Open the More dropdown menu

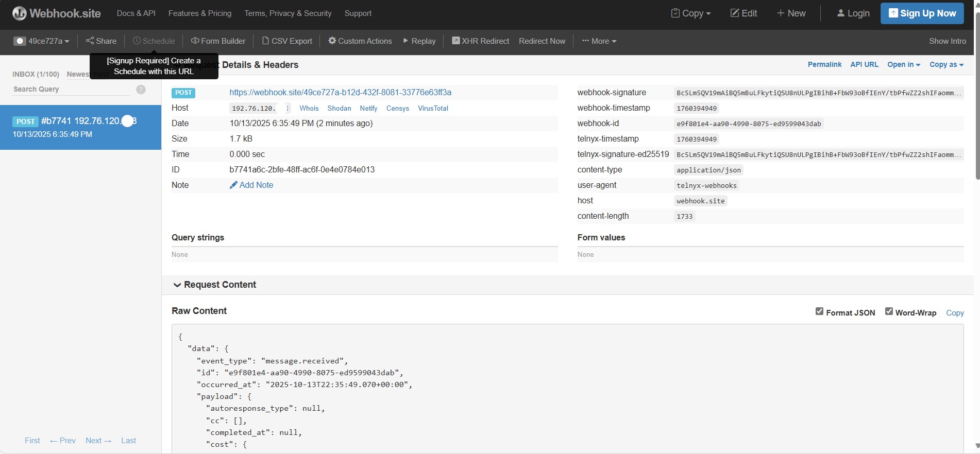tap(599, 41)
